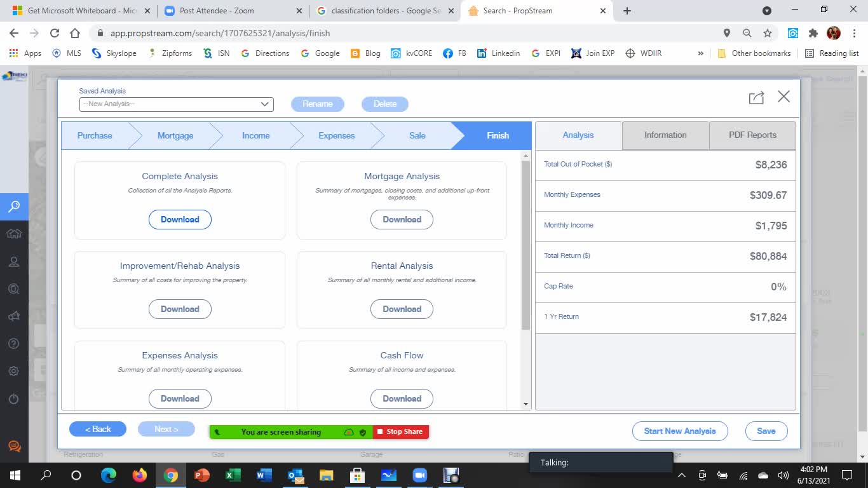
Task: Show more bookmarks with the chevron
Action: 700,53
